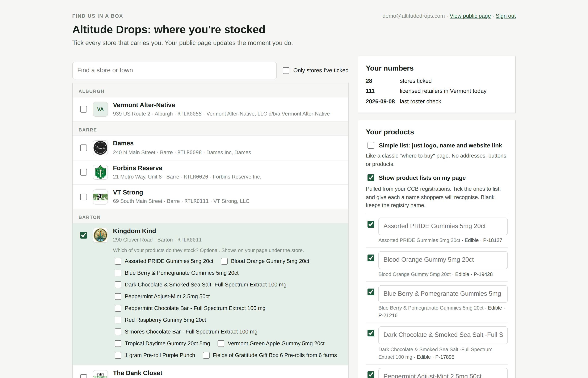Click the Dames store logo
588x378 pixels.
[x=100, y=148]
